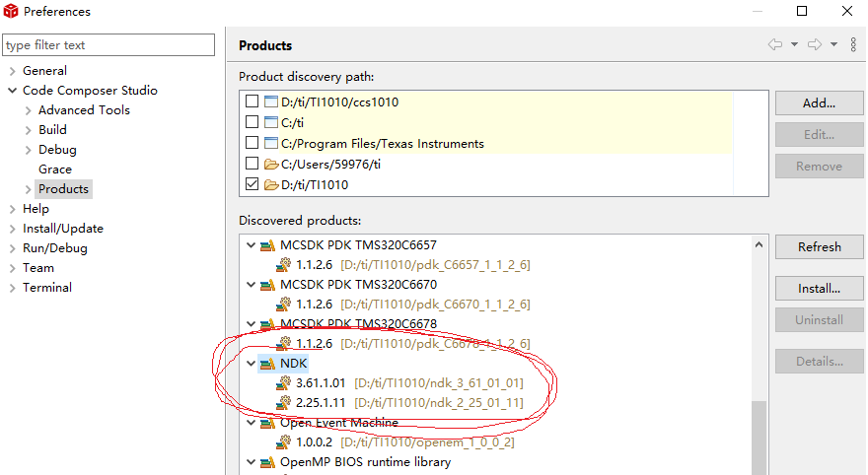
Task: Click the Edit... path button
Action: click(x=820, y=134)
